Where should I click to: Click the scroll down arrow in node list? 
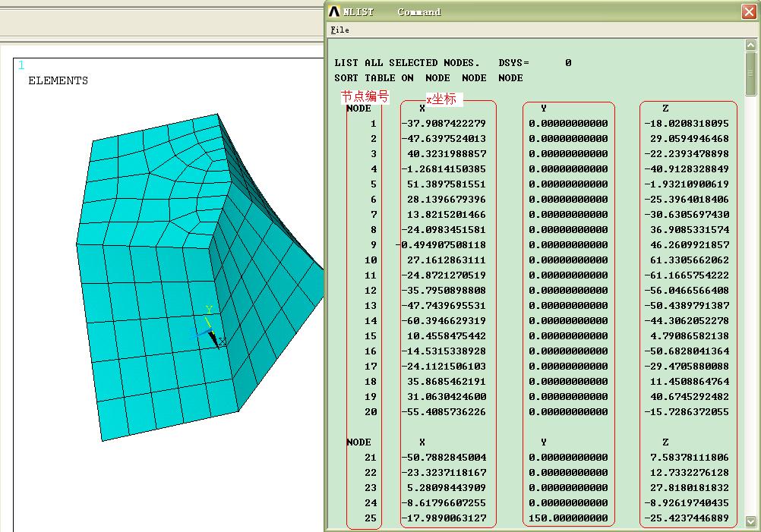click(750, 521)
